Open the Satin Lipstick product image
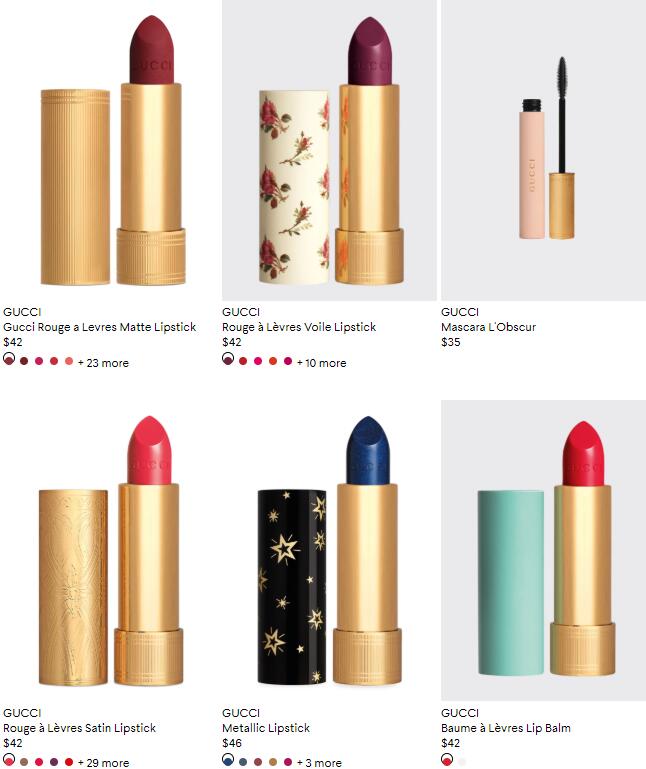646x769 pixels. (108, 550)
